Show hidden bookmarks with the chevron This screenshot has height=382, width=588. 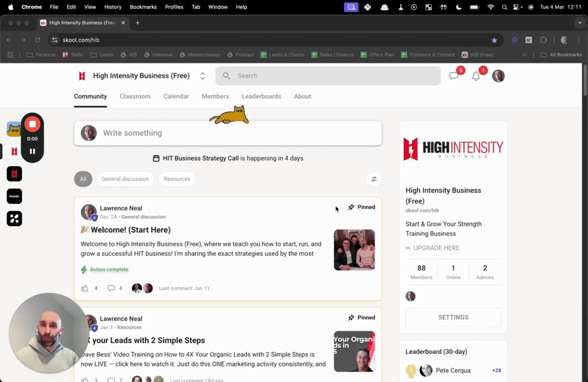click(524, 54)
